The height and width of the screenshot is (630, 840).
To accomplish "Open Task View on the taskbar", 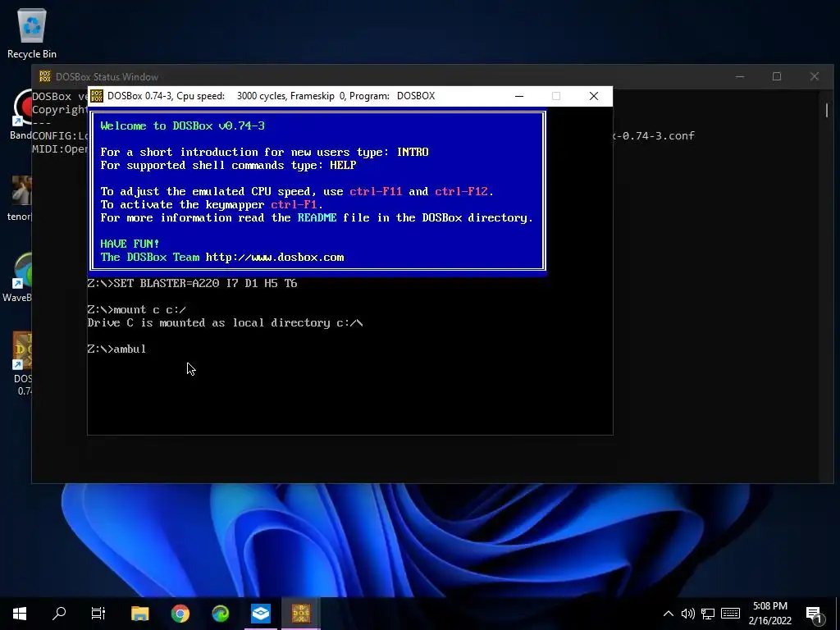I will pos(98,614).
